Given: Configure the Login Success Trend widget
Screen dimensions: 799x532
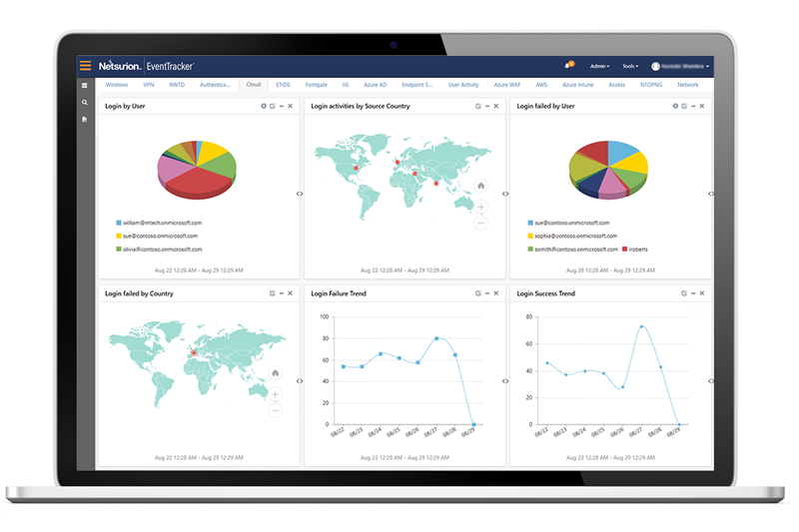Looking at the screenshot, I should click(x=684, y=293).
